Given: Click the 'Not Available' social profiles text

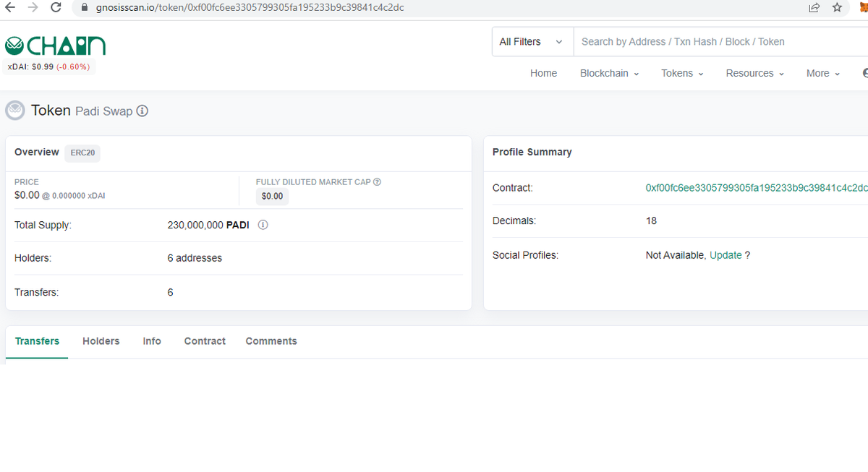Looking at the screenshot, I should [x=675, y=255].
